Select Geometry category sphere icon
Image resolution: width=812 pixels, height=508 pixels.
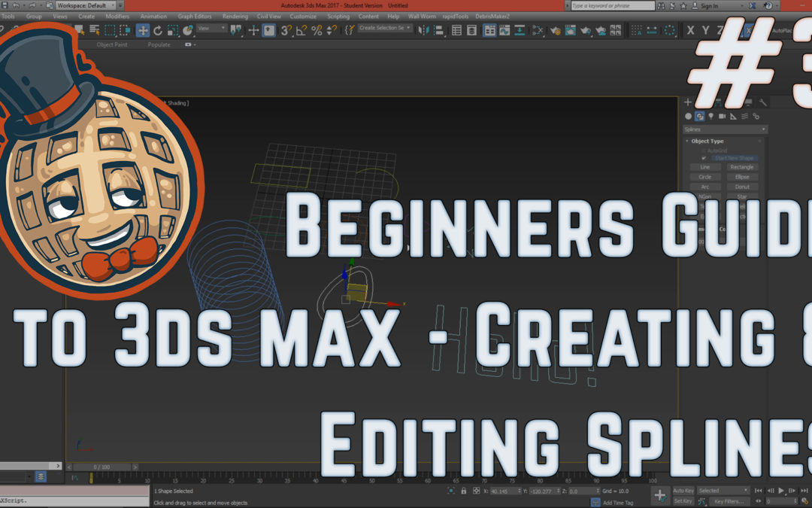[x=688, y=116]
